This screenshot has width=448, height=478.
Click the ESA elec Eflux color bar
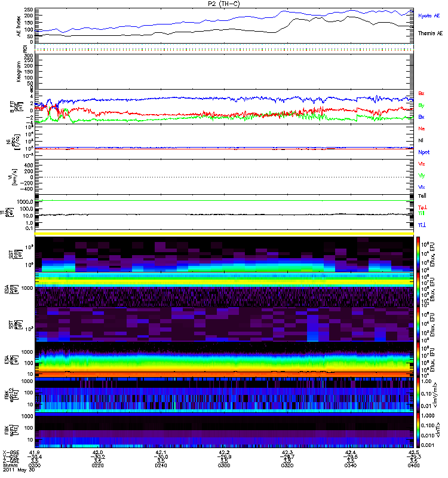pos(418,360)
